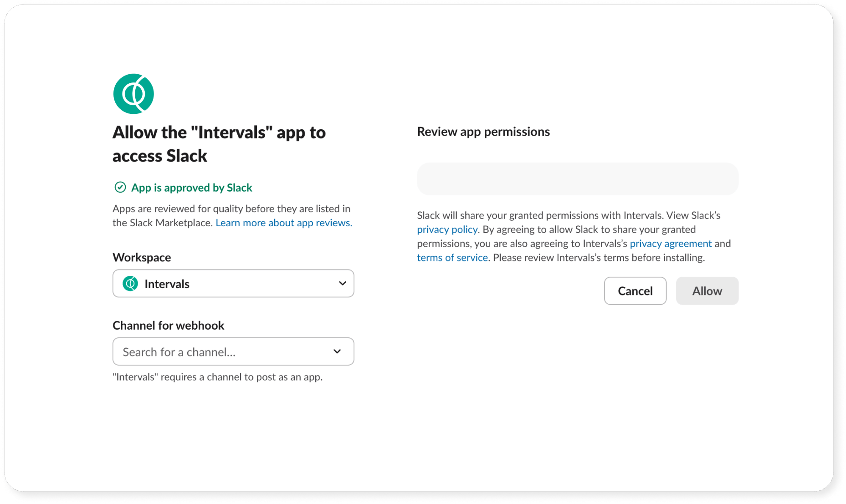Click the green approved checkmark icon
The image size is (846, 504).
120,188
